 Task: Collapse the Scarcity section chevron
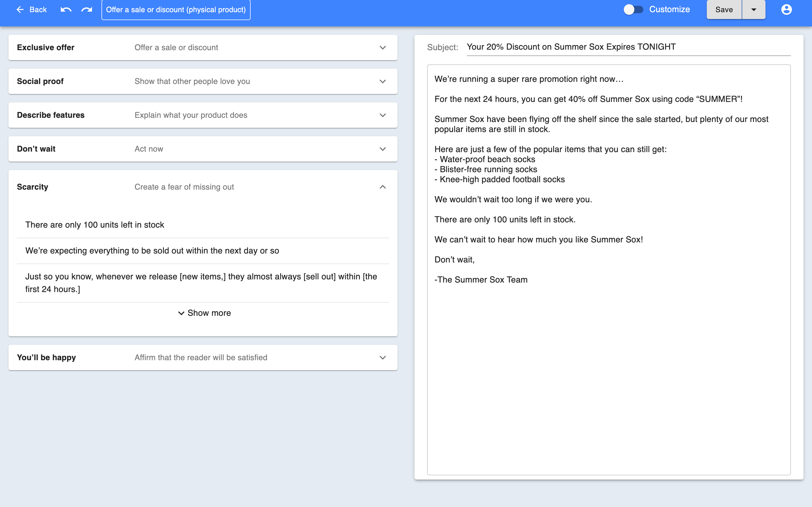382,187
